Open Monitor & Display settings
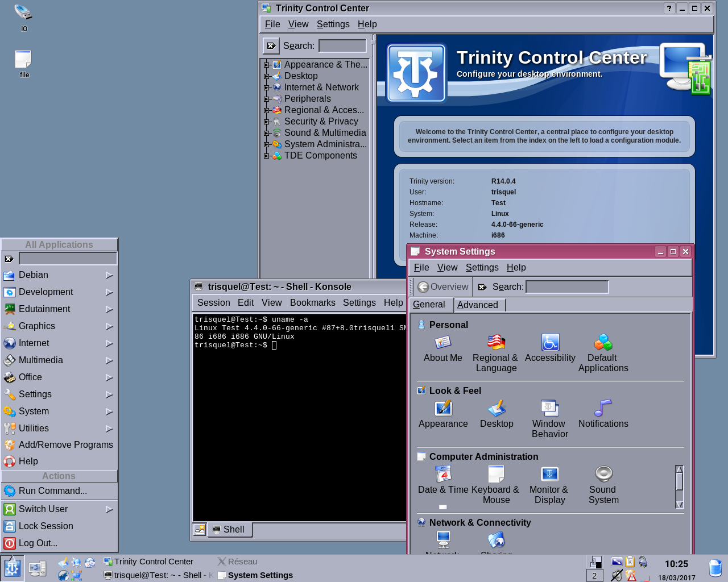728x582 pixels. coord(549,485)
